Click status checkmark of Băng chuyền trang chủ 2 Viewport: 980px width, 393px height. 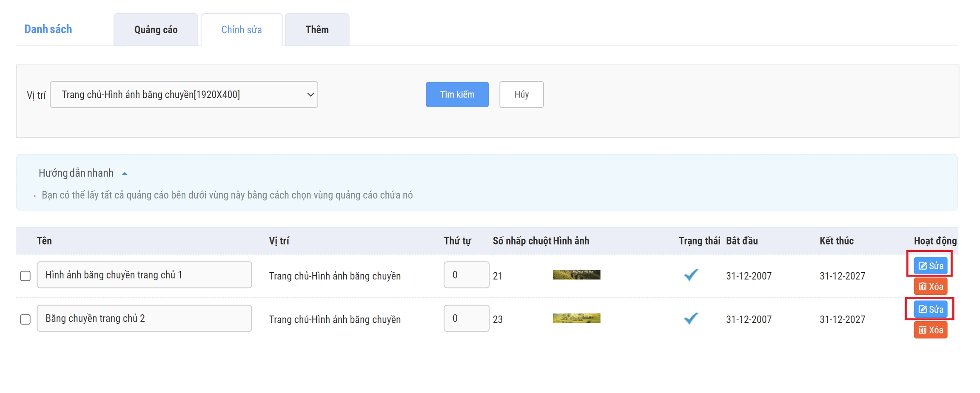pos(691,319)
